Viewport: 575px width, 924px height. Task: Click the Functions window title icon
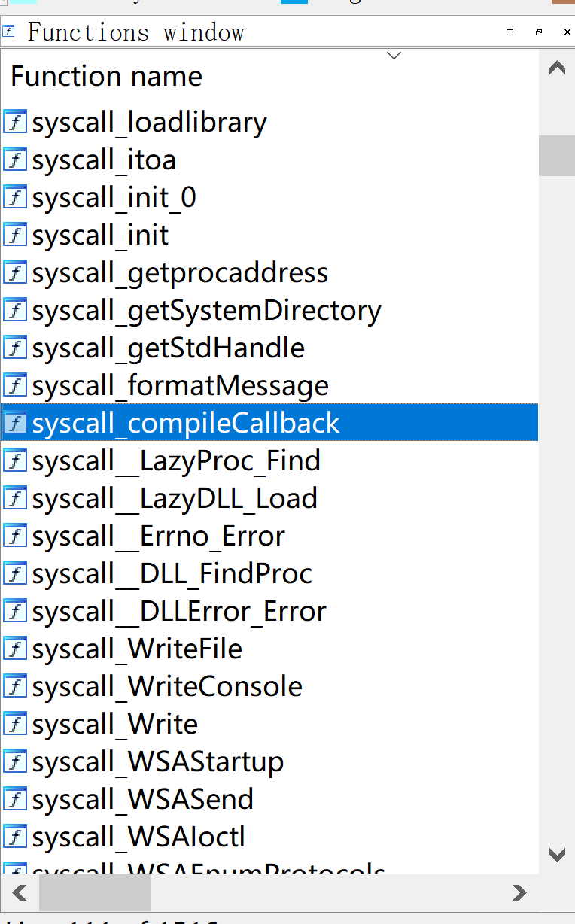pyautogui.click(x=9, y=32)
